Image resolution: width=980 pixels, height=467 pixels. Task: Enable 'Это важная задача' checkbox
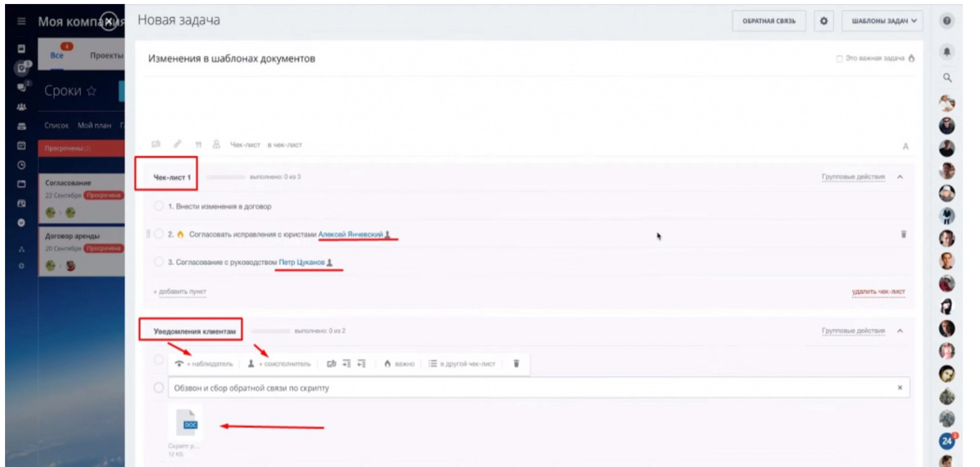839,58
